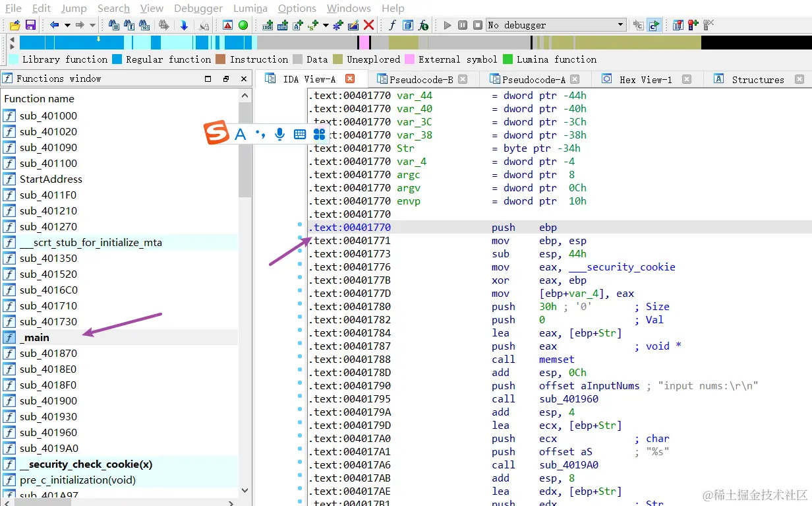Click the blue star toolbar icon
812x506 pixels.
click(x=338, y=25)
